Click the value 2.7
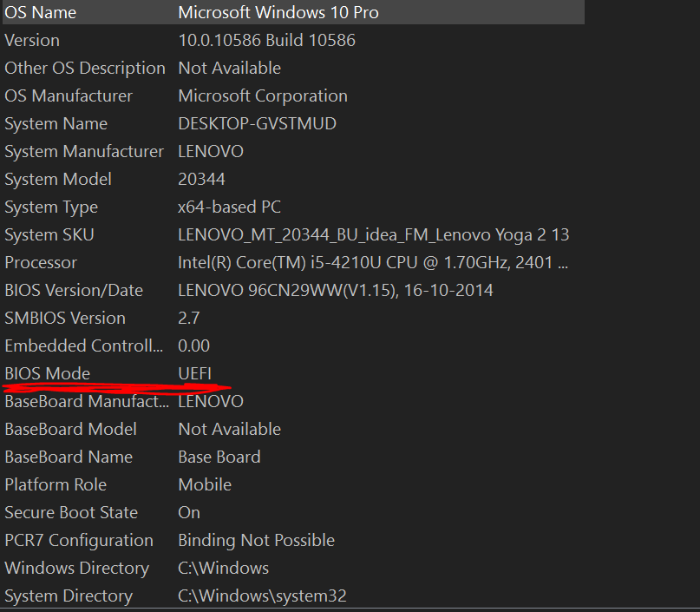 click(189, 318)
